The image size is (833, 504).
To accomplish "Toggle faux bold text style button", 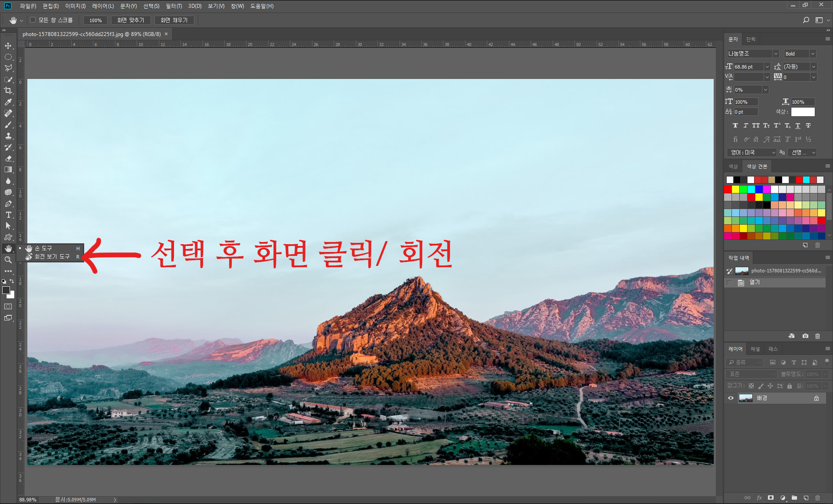I will click(x=735, y=126).
